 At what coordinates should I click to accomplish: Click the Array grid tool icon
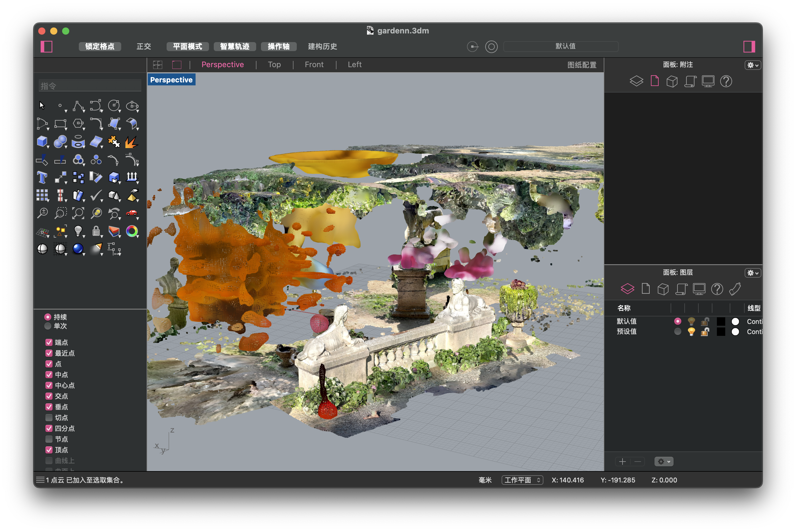click(42, 195)
